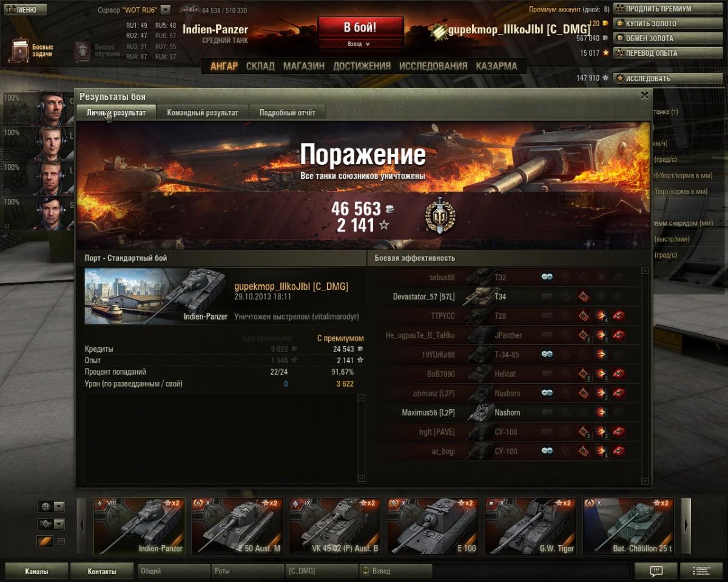Open the ИССЛЕДОВАНИЯ menu item

click(433, 66)
